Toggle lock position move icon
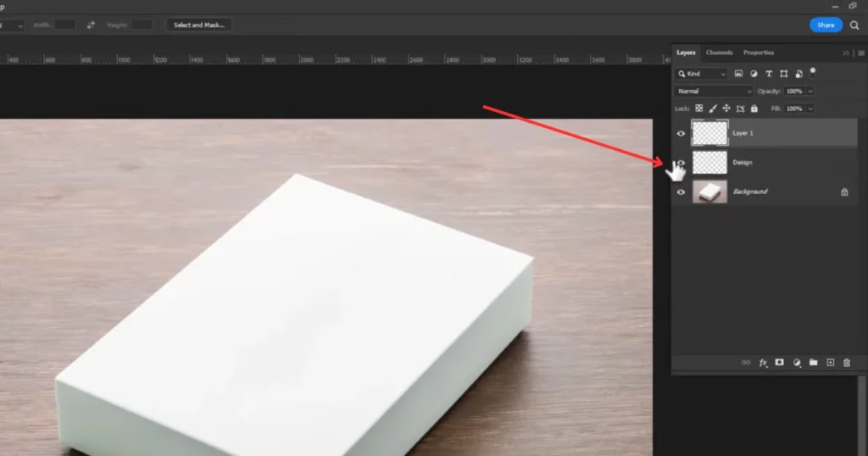The height and width of the screenshot is (456, 868). point(726,108)
